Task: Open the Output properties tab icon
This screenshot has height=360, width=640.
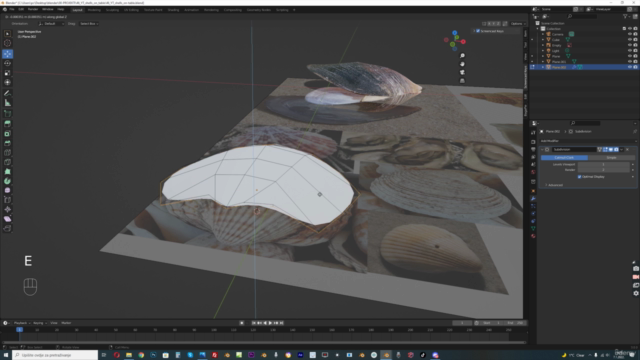Action: (533, 149)
